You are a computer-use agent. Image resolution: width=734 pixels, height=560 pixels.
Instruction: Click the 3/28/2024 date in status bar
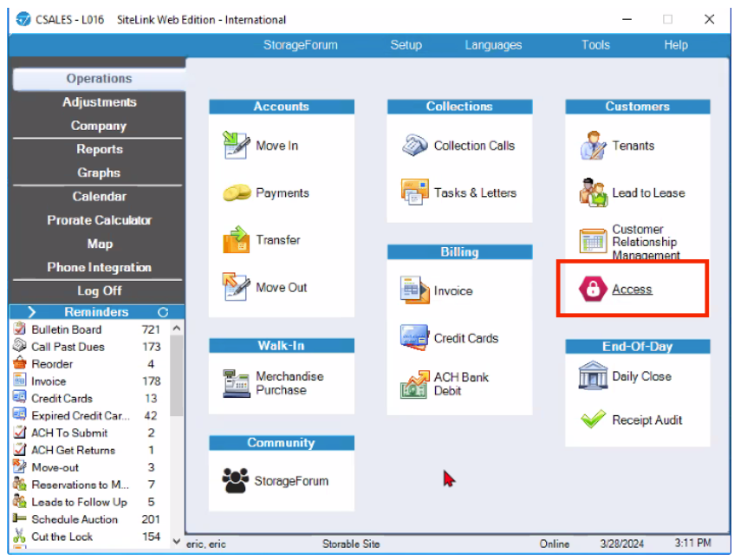pyautogui.click(x=621, y=544)
